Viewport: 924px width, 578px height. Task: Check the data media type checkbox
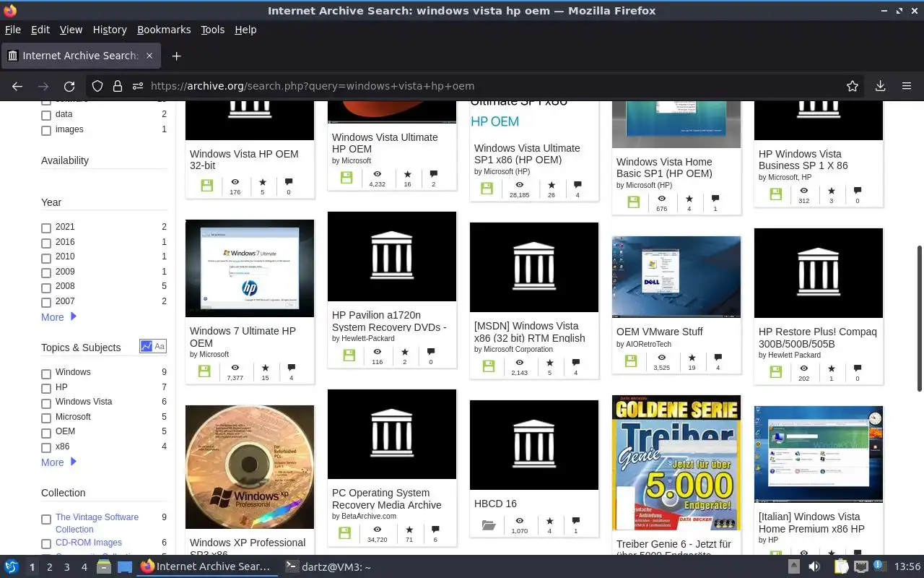pyautogui.click(x=46, y=116)
